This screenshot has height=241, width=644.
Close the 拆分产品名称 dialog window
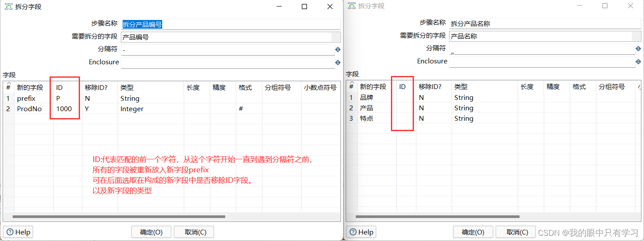(631, 6)
